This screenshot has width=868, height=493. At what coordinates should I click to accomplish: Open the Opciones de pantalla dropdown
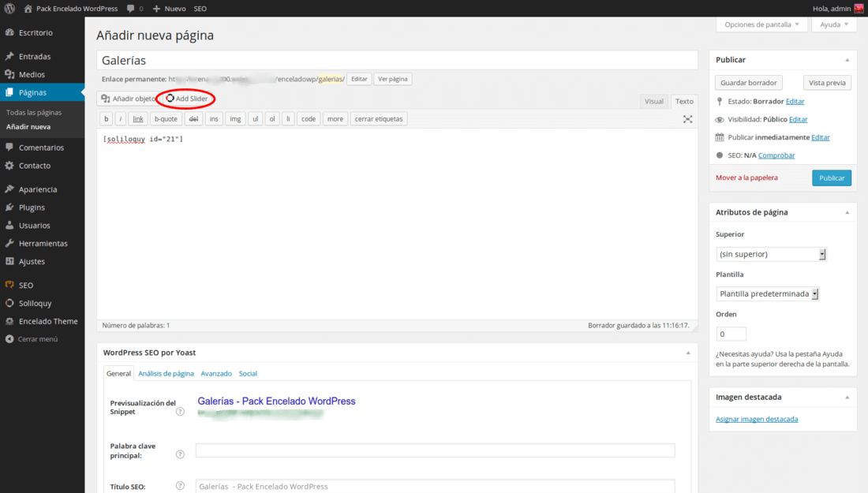tap(761, 24)
